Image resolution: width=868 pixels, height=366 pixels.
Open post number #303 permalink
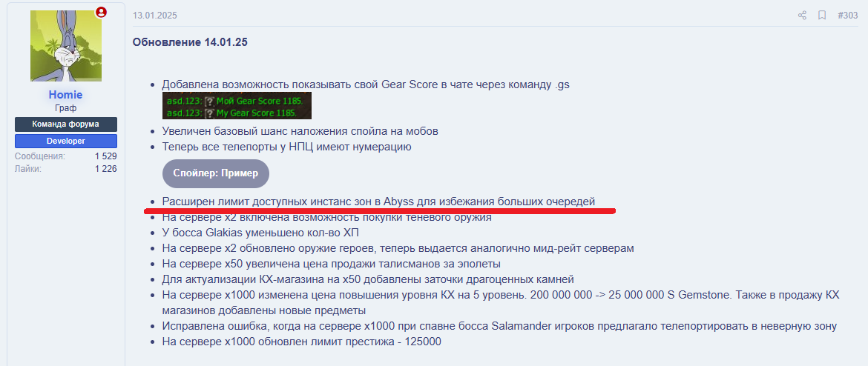pyautogui.click(x=847, y=16)
